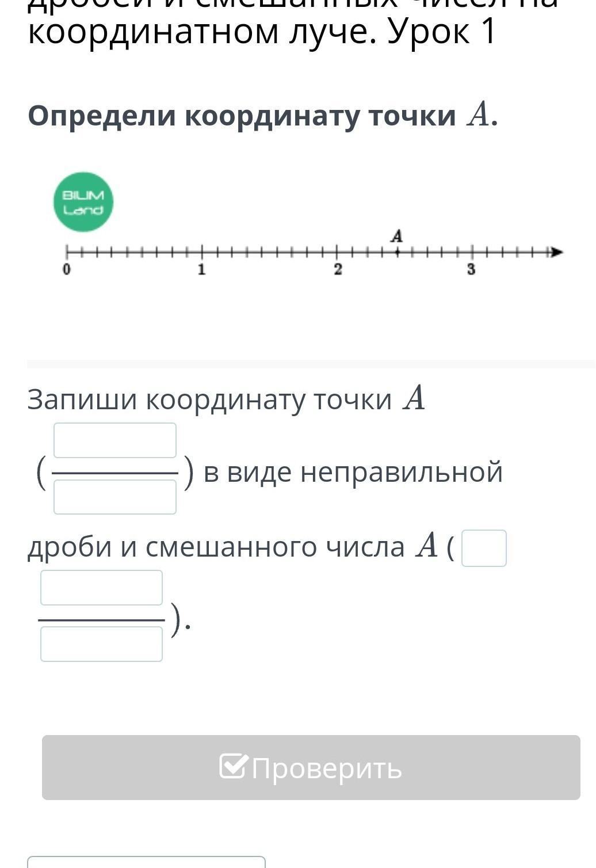Focus the mixed number numerator field
Viewport: 596px width, 868px height.
click(101, 588)
